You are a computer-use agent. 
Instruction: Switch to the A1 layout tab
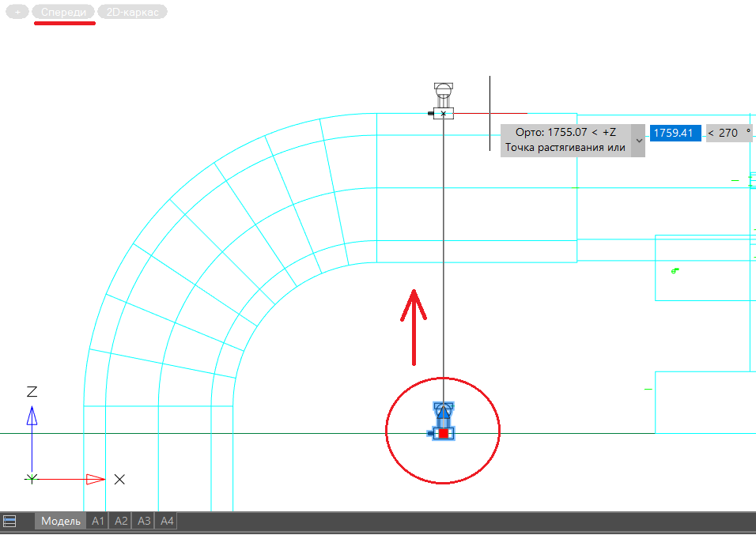(98, 521)
